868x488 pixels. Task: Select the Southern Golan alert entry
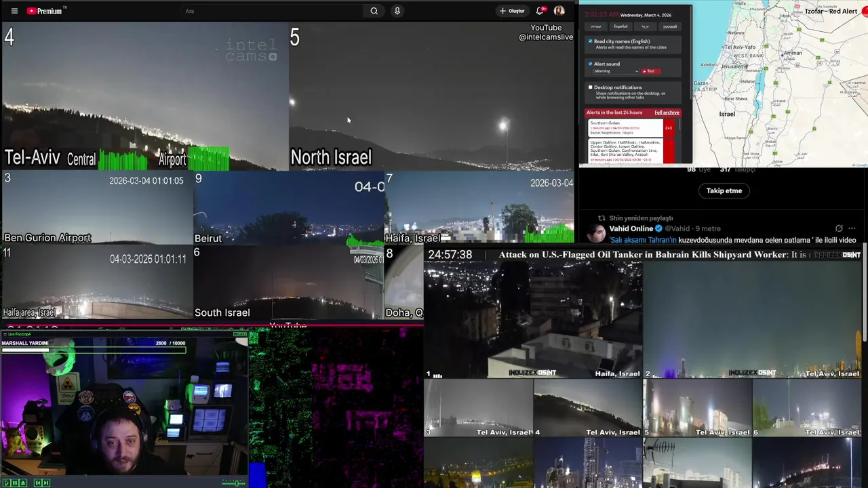[625, 128]
